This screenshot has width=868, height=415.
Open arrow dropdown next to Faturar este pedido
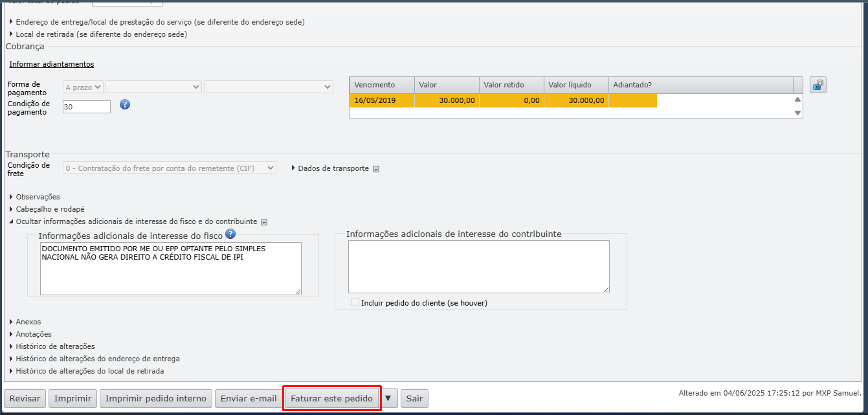tap(388, 398)
